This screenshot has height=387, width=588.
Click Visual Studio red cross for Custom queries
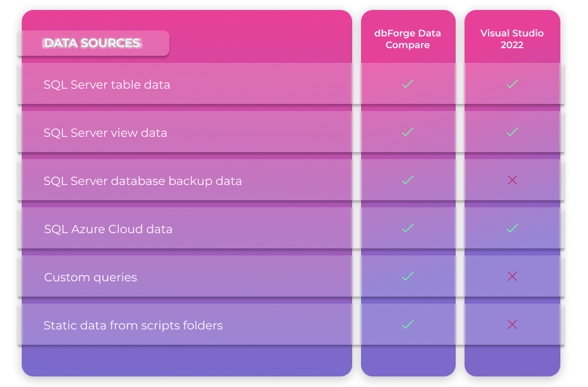tap(512, 277)
